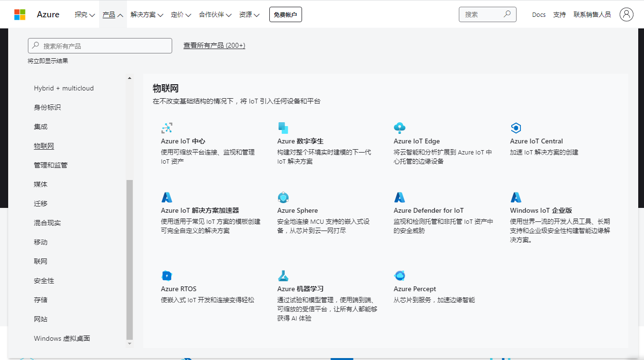Click the Azure Percept product icon
Image resolution: width=644 pixels, height=360 pixels.
399,276
